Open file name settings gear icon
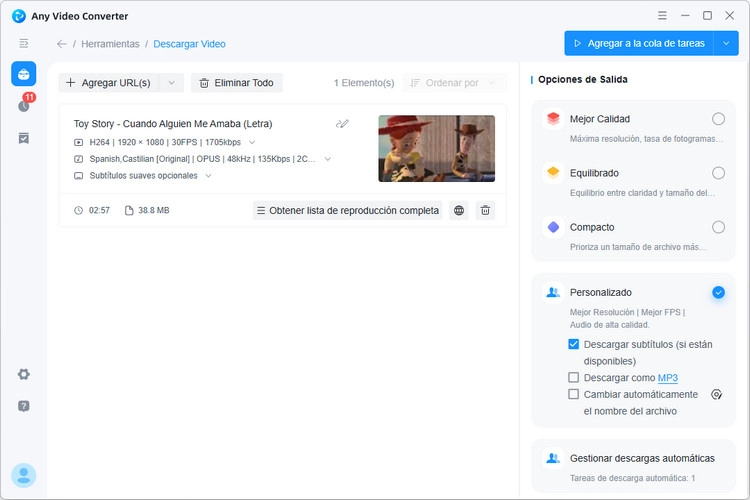Viewport: 750px width, 500px height. click(x=716, y=394)
